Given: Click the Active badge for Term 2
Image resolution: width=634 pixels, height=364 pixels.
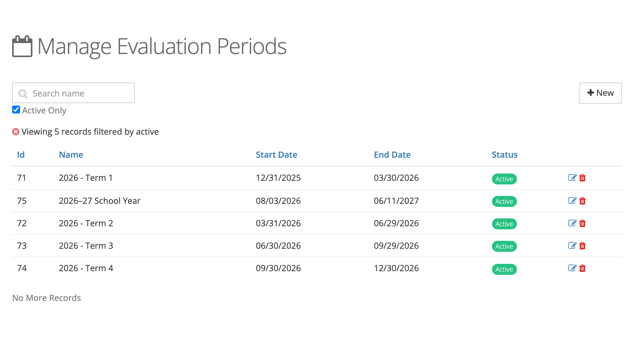Looking at the screenshot, I should 504,224.
